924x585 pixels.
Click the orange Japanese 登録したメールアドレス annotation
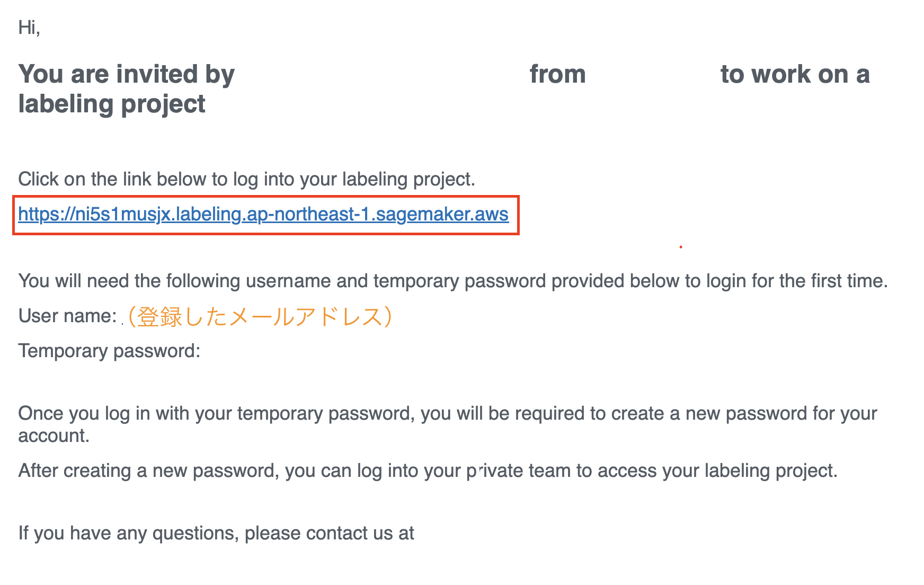point(260,316)
